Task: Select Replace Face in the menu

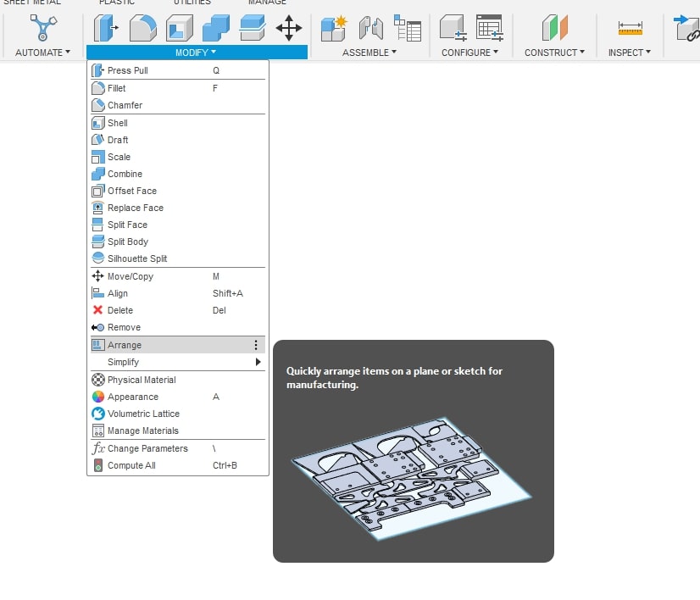Action: 178,208
